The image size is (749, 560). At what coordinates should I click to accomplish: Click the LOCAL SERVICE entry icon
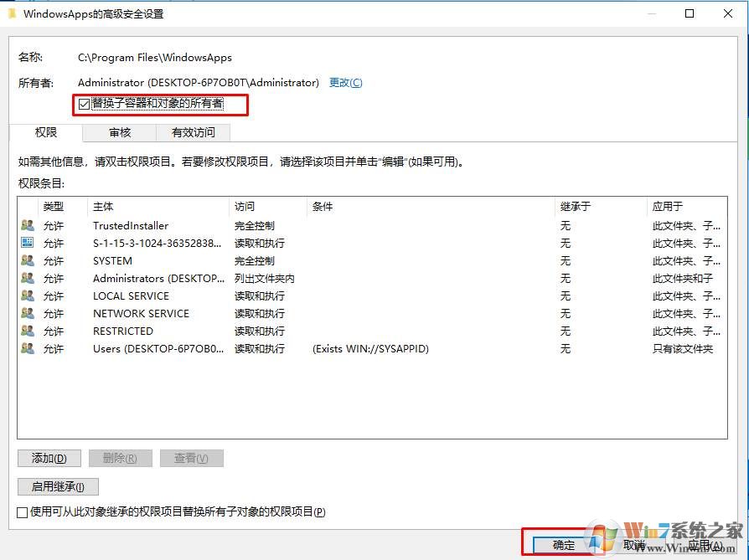click(28, 295)
